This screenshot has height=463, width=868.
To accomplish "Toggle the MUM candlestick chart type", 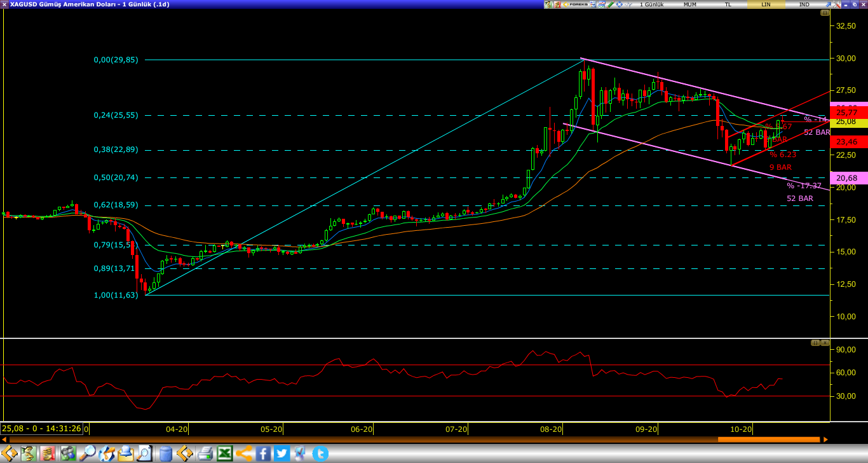I will click(690, 4).
